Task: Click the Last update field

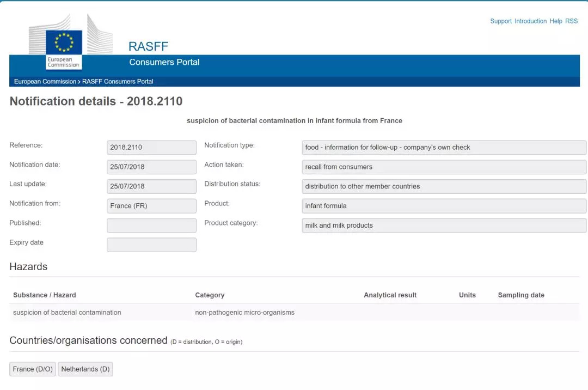Action: click(x=151, y=186)
